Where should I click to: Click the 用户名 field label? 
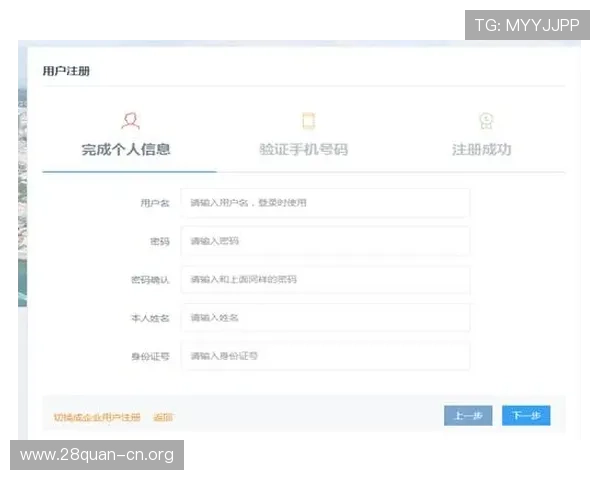(155, 203)
